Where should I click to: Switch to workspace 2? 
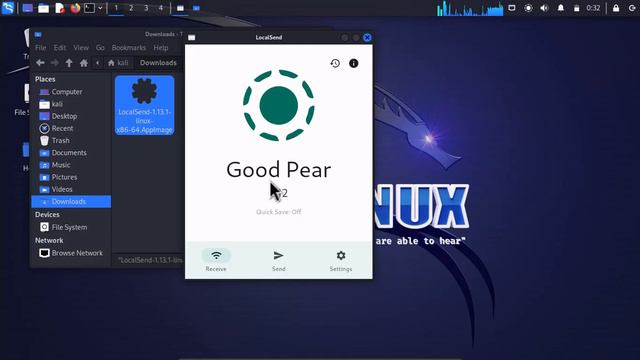131,8
